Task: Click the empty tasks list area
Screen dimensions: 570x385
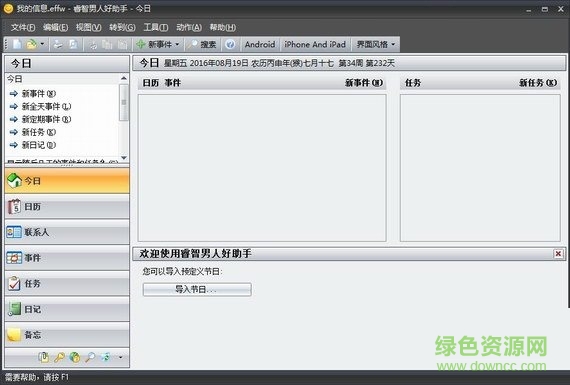Action: coord(480,168)
